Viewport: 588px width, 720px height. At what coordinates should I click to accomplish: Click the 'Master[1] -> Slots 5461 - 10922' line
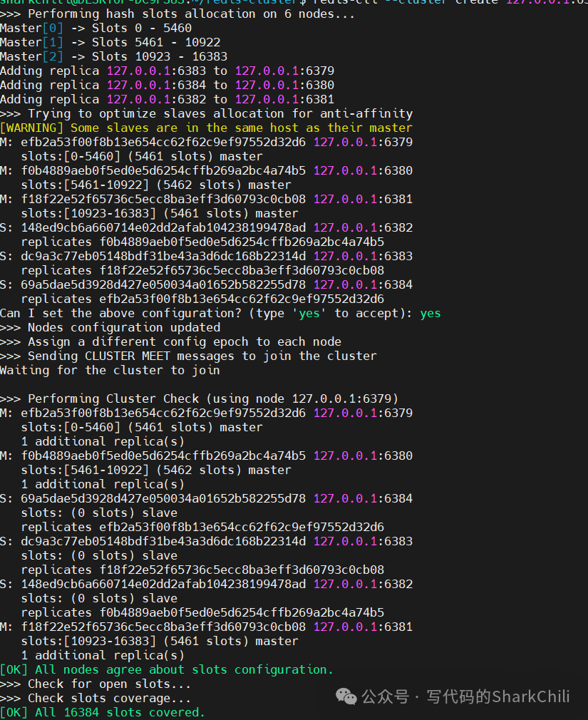click(110, 42)
